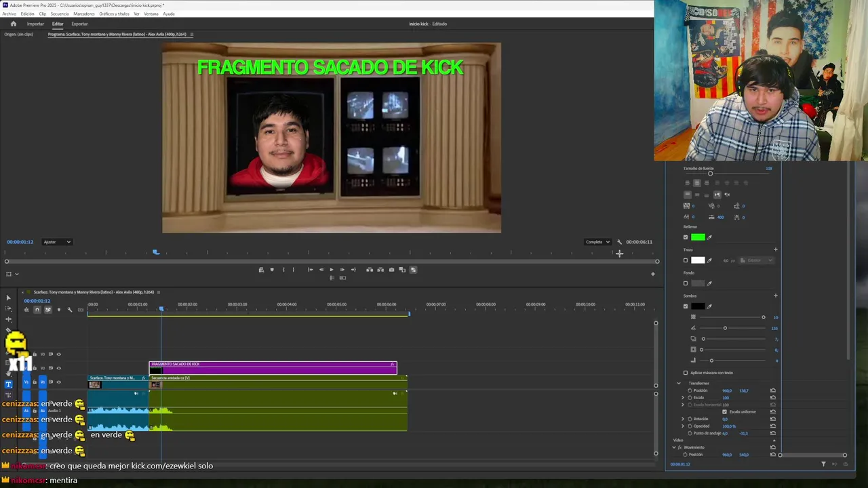The height and width of the screenshot is (488, 868).
Task: Expand the Rotación property
Action: 682,419
